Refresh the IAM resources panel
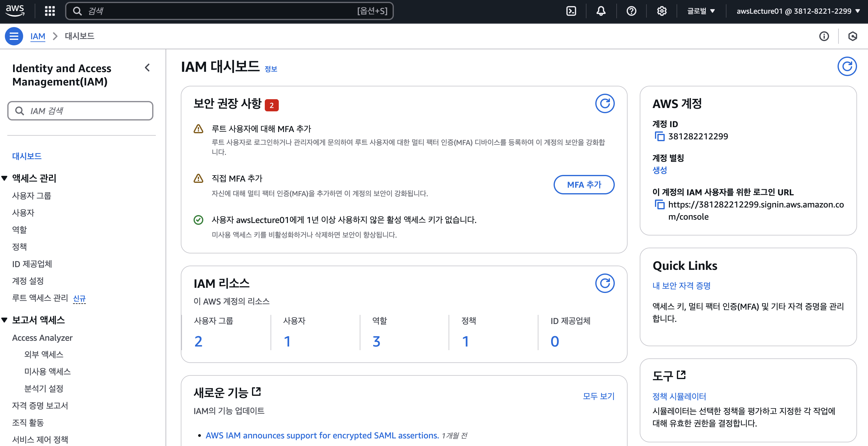The height and width of the screenshot is (446, 868). pyautogui.click(x=605, y=283)
